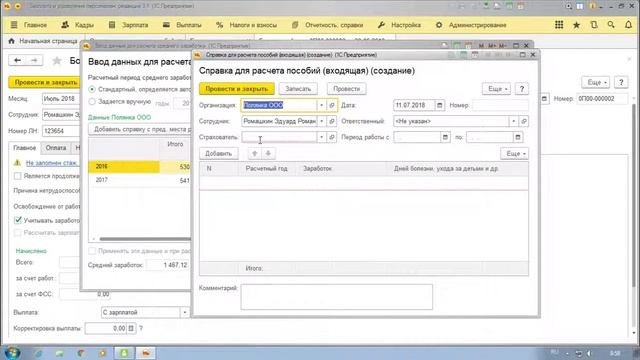Image resolution: width=640 pixels, height=360 pixels.
Task: Click help question mark in Справка dialog
Action: point(522,89)
